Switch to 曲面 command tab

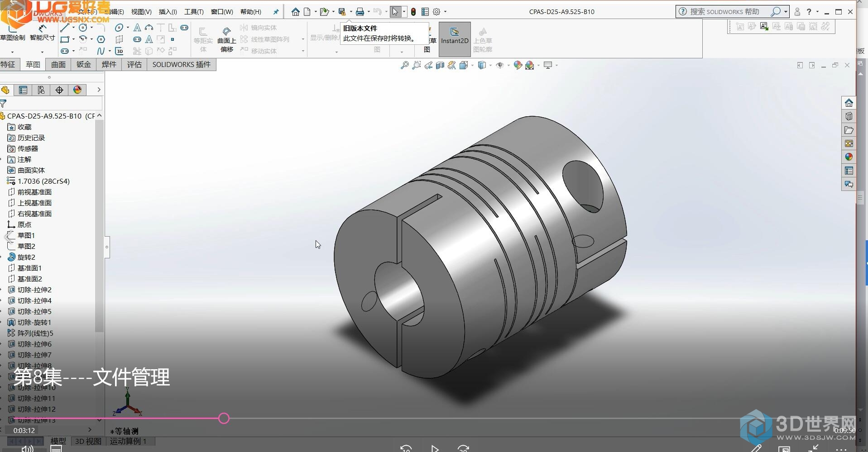point(58,65)
